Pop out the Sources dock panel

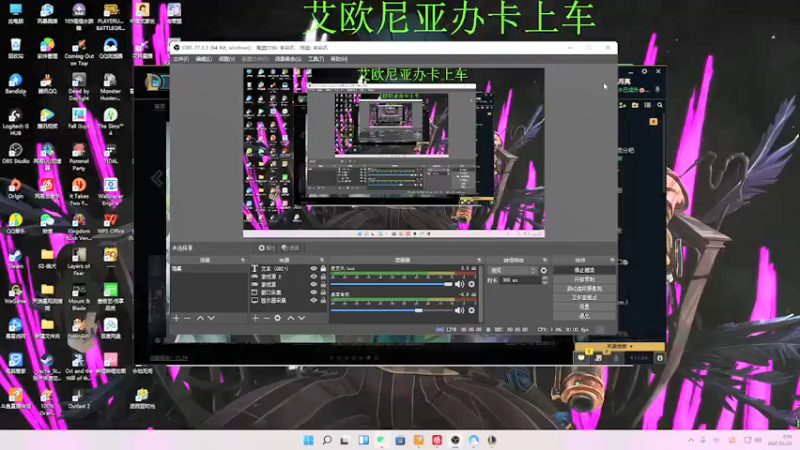click(321, 260)
